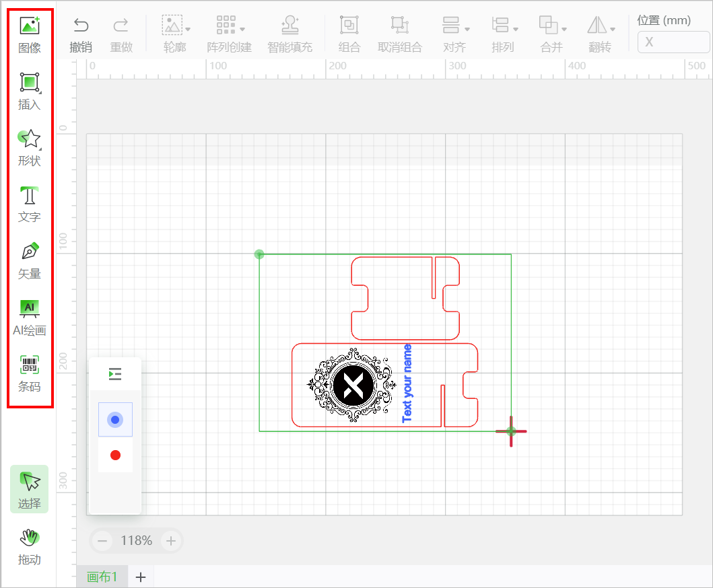The height and width of the screenshot is (588, 713).
Task: Click the 条码 (Barcode) tool
Action: click(30, 373)
